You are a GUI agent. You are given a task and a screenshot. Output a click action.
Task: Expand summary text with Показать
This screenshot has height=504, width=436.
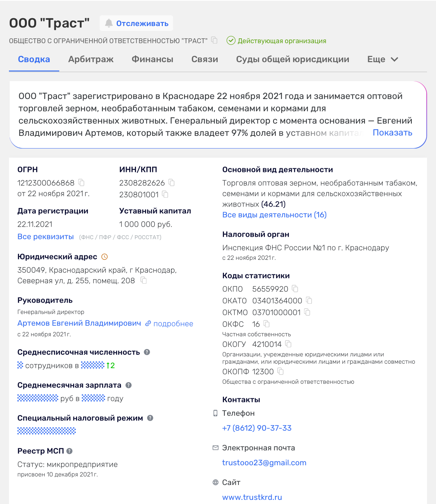tap(392, 133)
